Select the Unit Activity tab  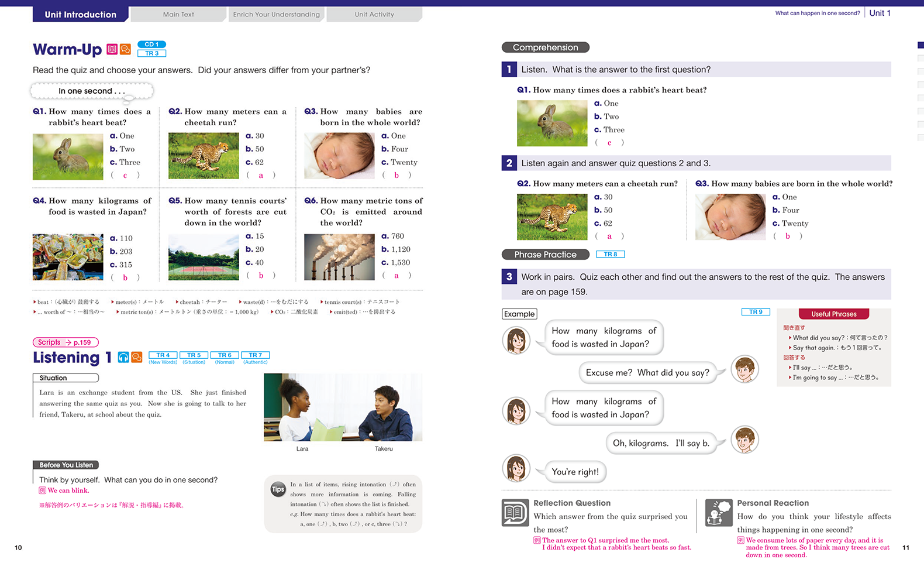[x=374, y=15]
